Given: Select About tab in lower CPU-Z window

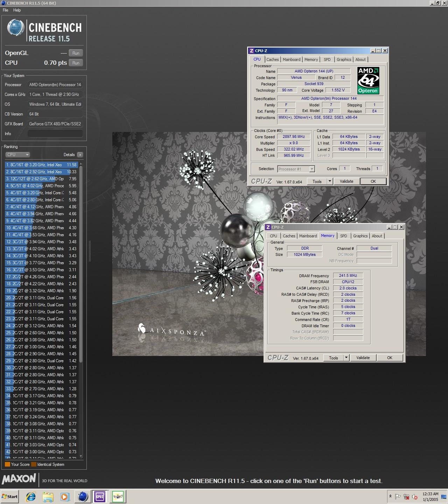Looking at the screenshot, I should click(x=377, y=236).
